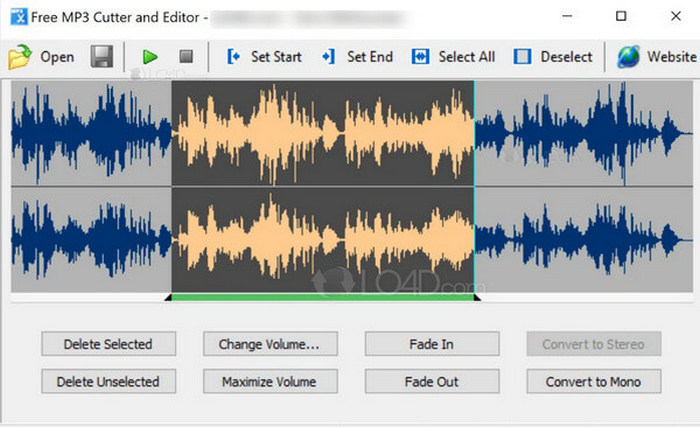Choose Select All in the toolbar
Image resolution: width=700 pixels, height=427 pixels.
pyautogui.click(x=453, y=57)
